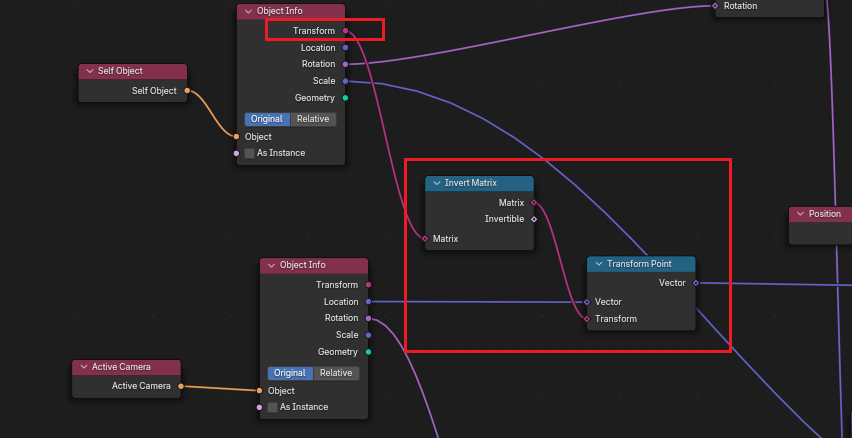This screenshot has width=852, height=438.
Task: Click the Invertible output socket
Action: tap(534, 219)
